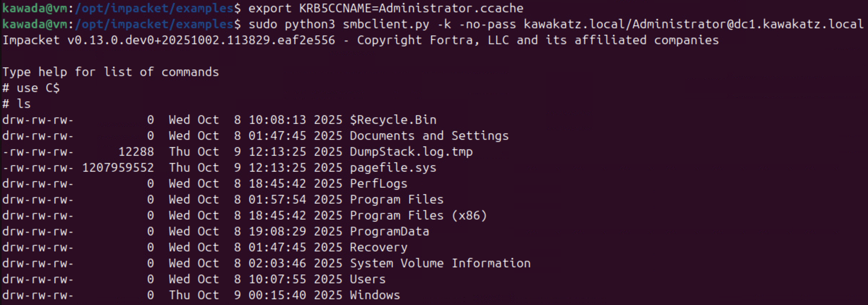Screen dimensions: 868x305
Task: Click the Documents and Settings entry
Action: click(429, 136)
